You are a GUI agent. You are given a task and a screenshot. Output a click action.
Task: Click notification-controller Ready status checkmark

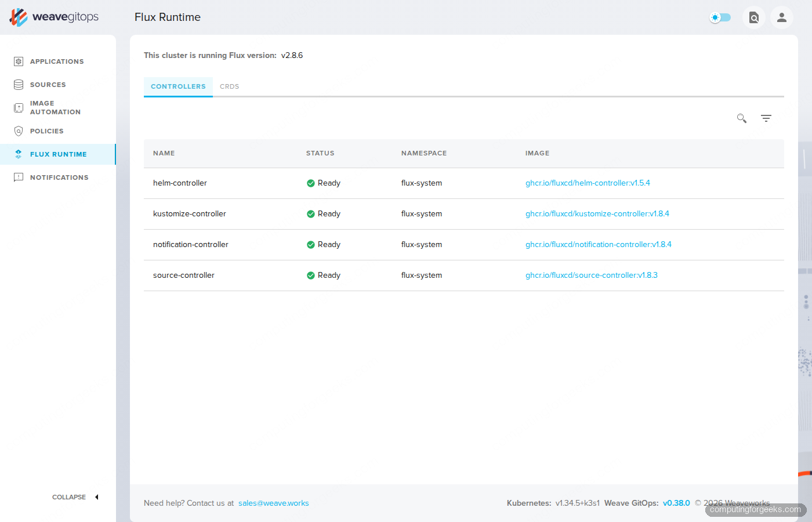[x=311, y=245]
